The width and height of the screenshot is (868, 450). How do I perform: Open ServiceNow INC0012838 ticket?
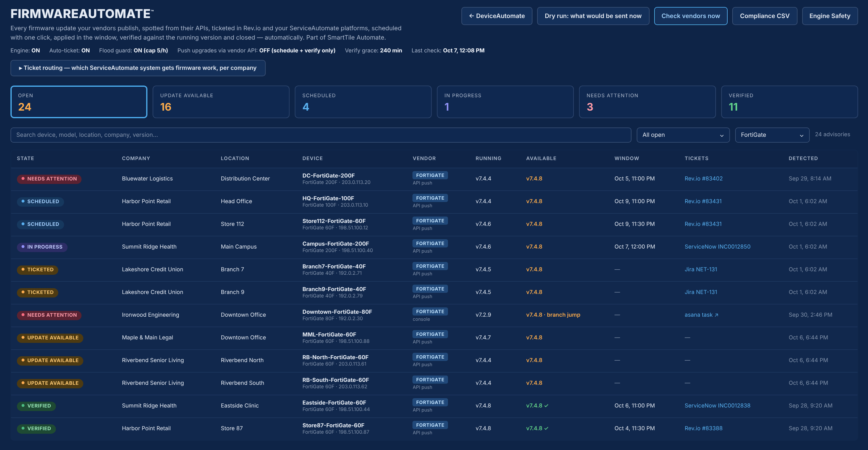point(717,406)
